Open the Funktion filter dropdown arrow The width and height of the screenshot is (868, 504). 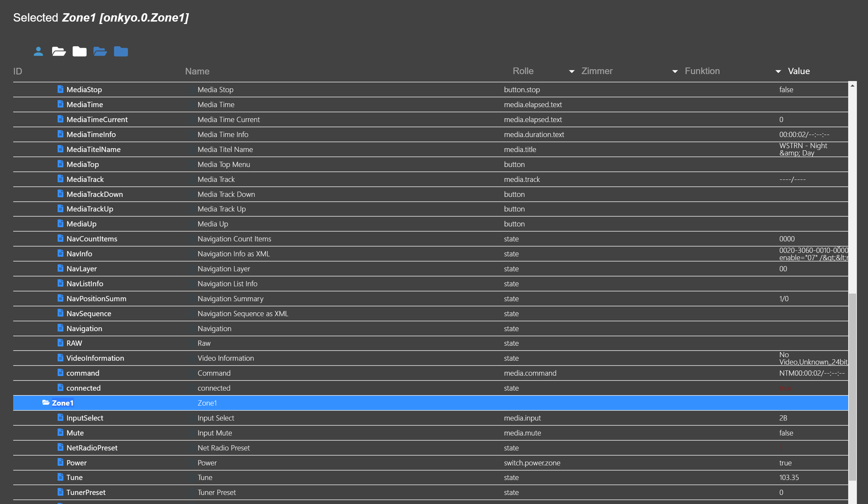click(x=778, y=72)
